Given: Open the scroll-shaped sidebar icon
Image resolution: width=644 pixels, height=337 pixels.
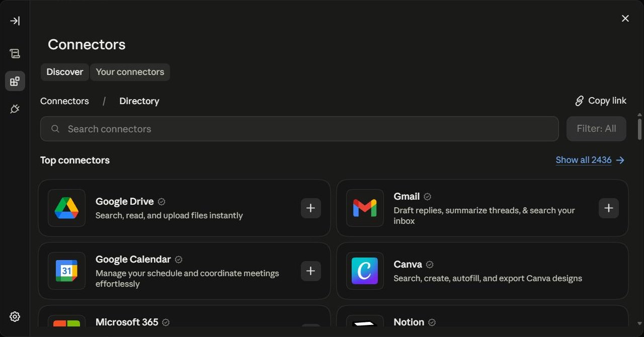Looking at the screenshot, I should point(15,53).
